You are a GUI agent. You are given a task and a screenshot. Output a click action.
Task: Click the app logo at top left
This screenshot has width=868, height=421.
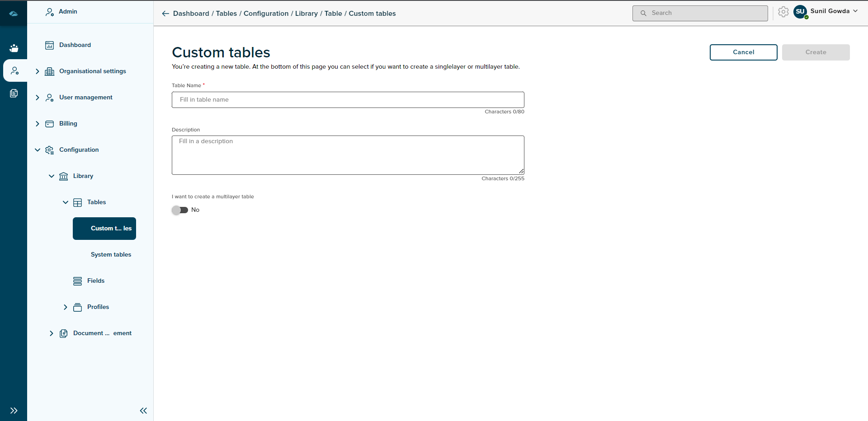pos(14,13)
